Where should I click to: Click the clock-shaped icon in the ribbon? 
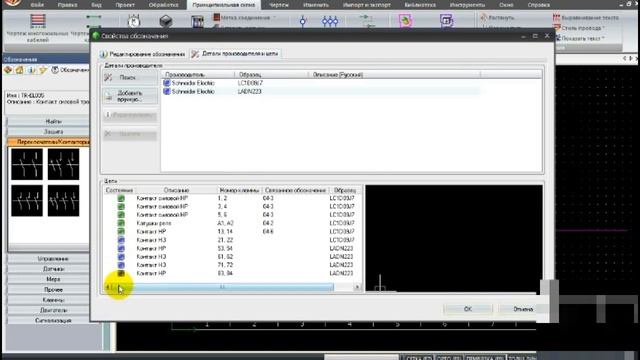(x=134, y=20)
